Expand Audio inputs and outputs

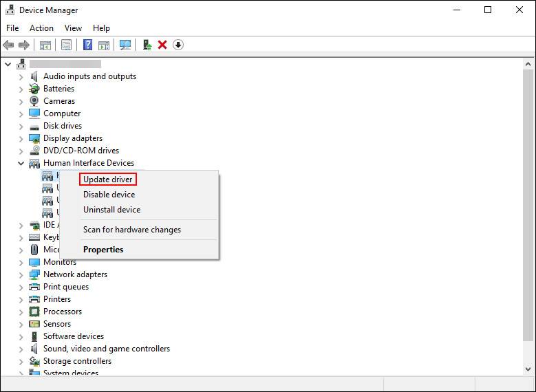21,77
